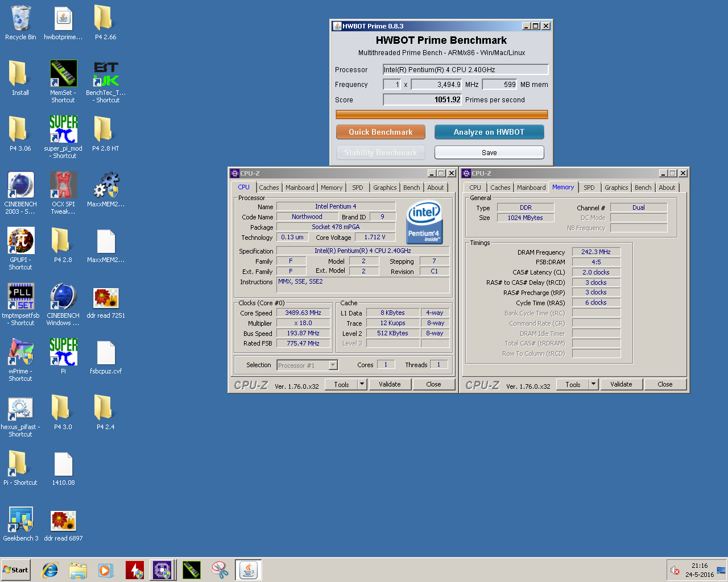Open the Recycle Bin desktop icon

tap(20, 23)
